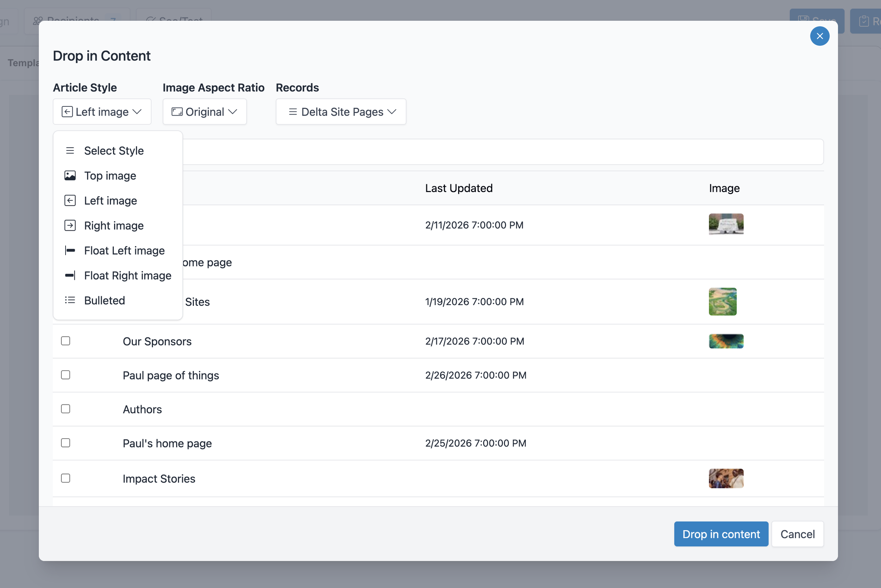Click the search input field above table
Viewport: 881px width, 588px height.
[x=503, y=152]
